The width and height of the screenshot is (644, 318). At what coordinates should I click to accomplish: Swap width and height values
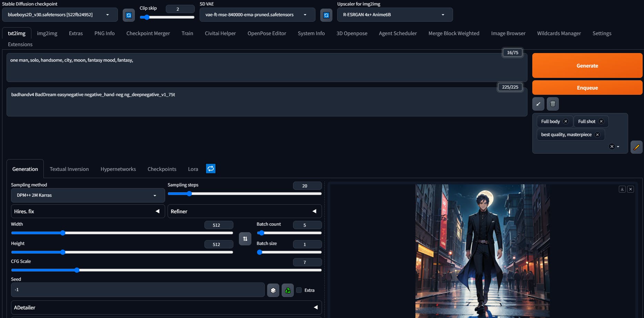245,239
